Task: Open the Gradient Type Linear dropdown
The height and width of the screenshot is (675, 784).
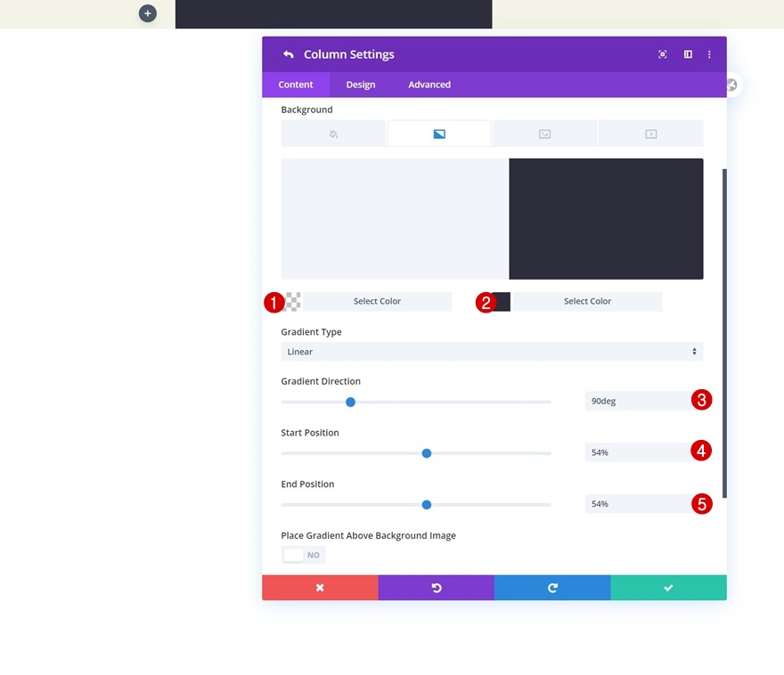Action: coord(492,351)
